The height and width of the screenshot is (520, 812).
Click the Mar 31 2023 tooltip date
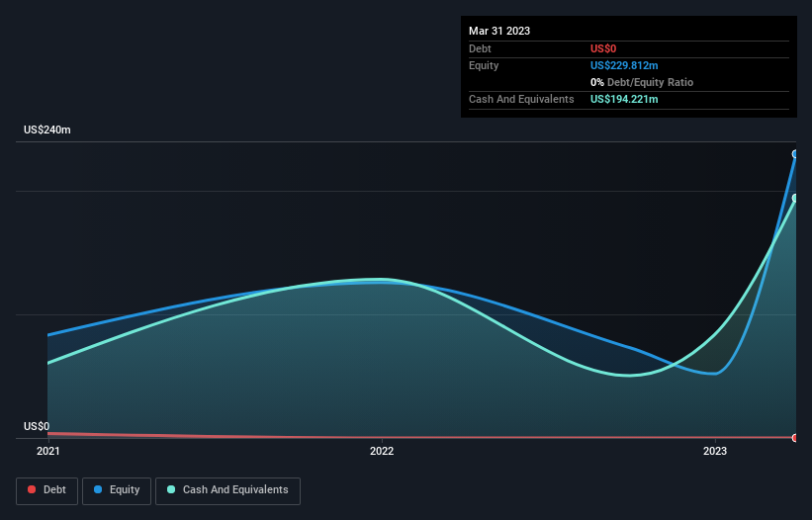pos(499,31)
